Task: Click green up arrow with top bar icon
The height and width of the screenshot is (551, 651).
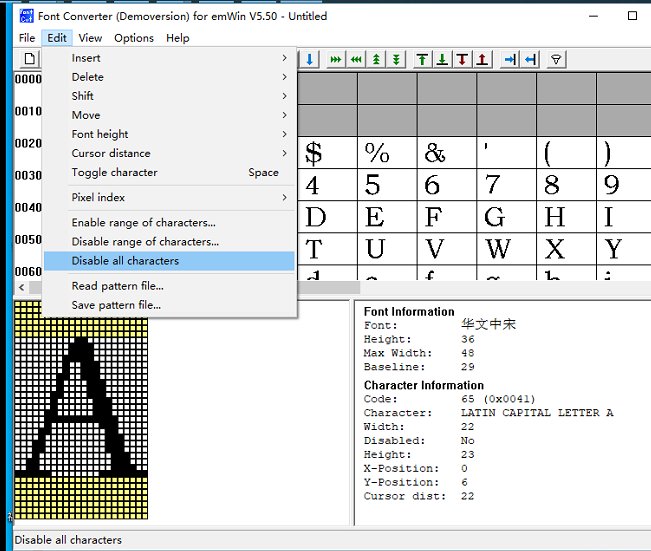Action: tap(423, 59)
